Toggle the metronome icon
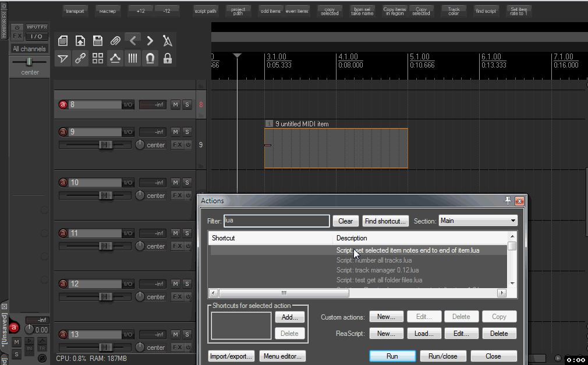Screen dimensions: 588x365 click(168, 41)
